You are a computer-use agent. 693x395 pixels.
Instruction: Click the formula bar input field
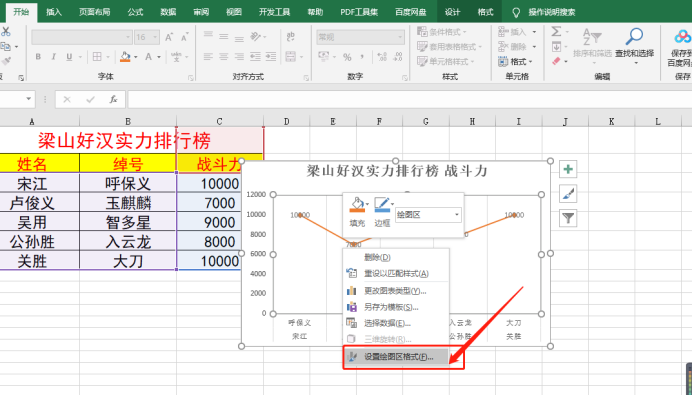click(409, 99)
